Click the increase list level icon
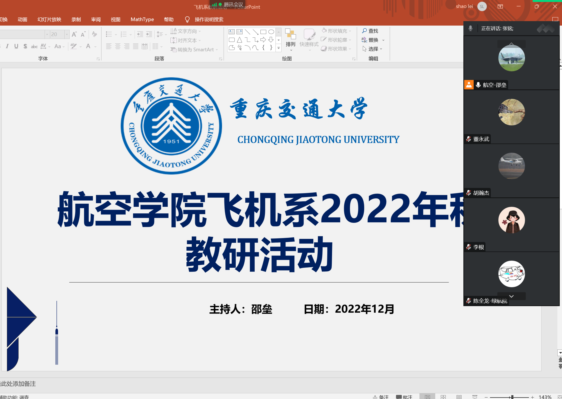The image size is (563, 400). pos(149,34)
